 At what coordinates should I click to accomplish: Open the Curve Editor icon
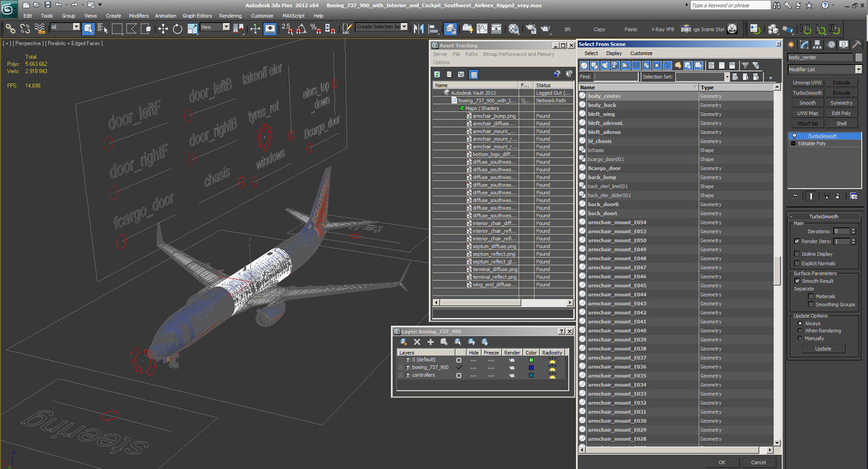coord(482,28)
